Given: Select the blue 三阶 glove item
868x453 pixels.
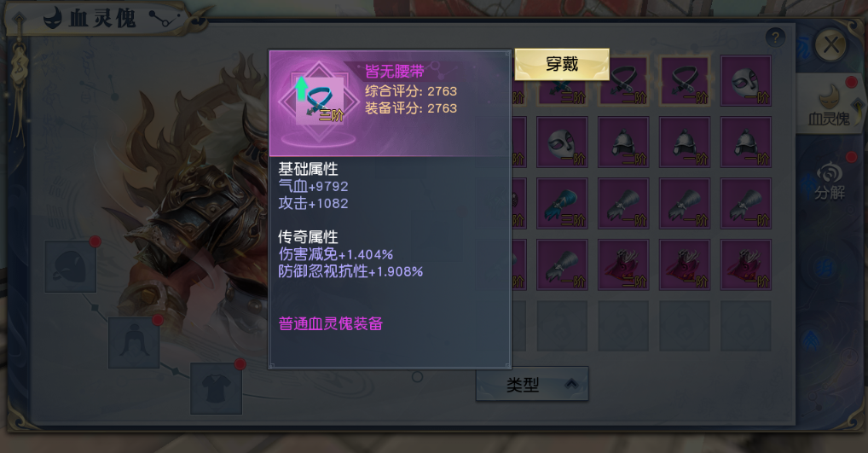Looking at the screenshot, I should click(562, 203).
